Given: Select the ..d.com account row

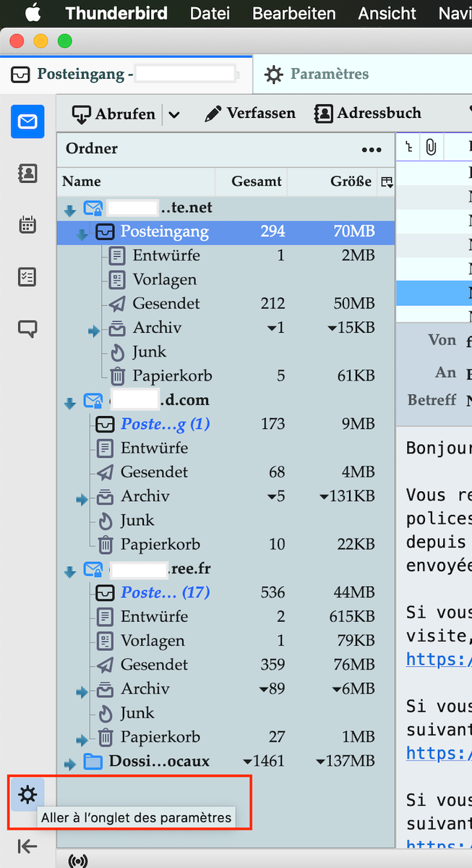Looking at the screenshot, I should tap(226, 399).
